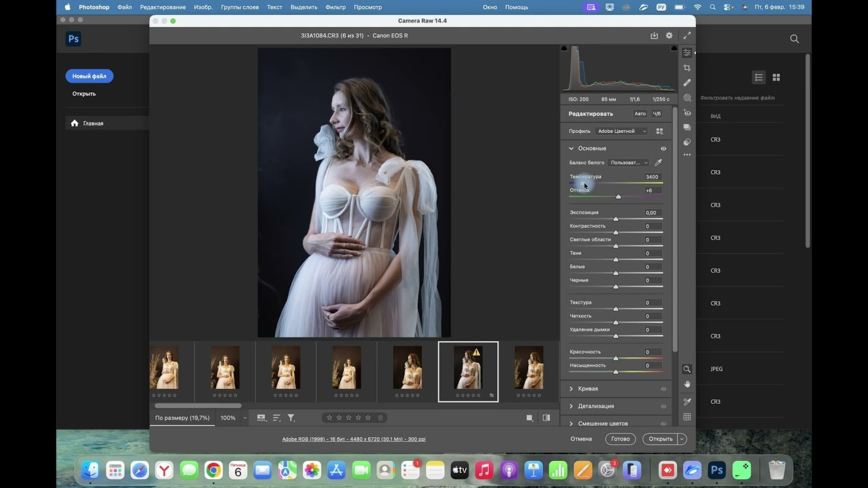Toggle the color sampler eyedropper tool

[687, 402]
